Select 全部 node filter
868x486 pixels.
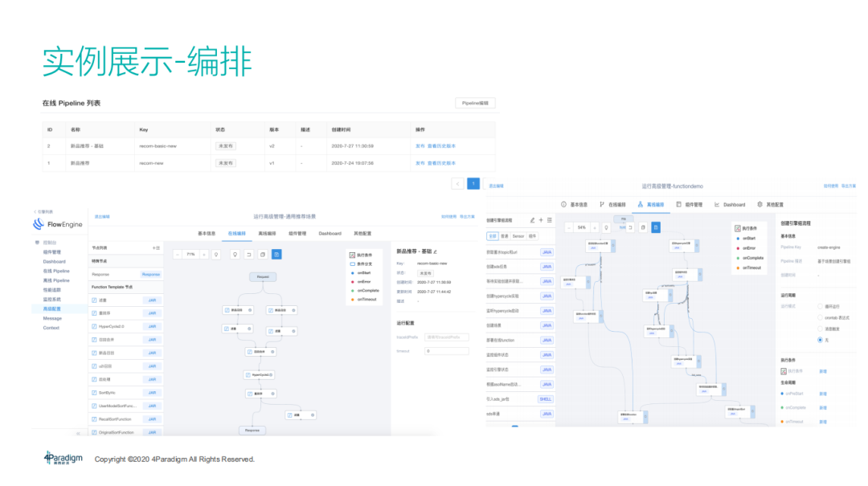point(492,236)
